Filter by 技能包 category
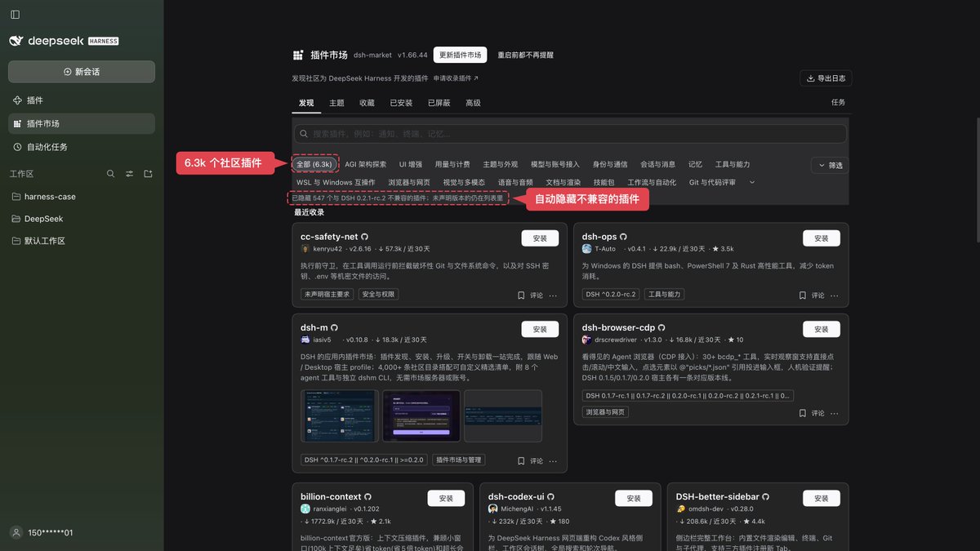980x551 pixels. pos(604,182)
